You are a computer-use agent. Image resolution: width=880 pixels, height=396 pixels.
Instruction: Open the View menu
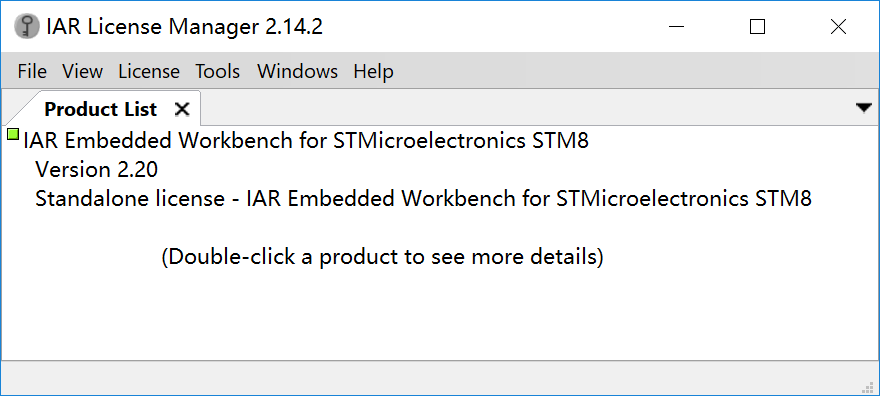[x=82, y=71]
